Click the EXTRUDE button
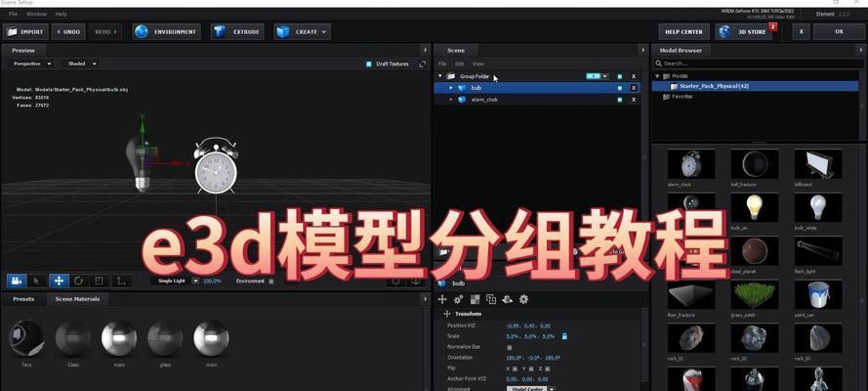 point(237,32)
